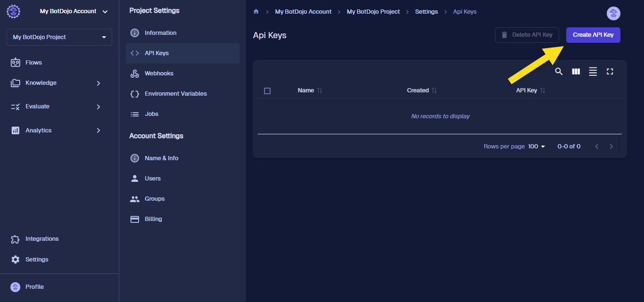Click the Name & Info circle icon
The image size is (644, 302).
pos(135,158)
